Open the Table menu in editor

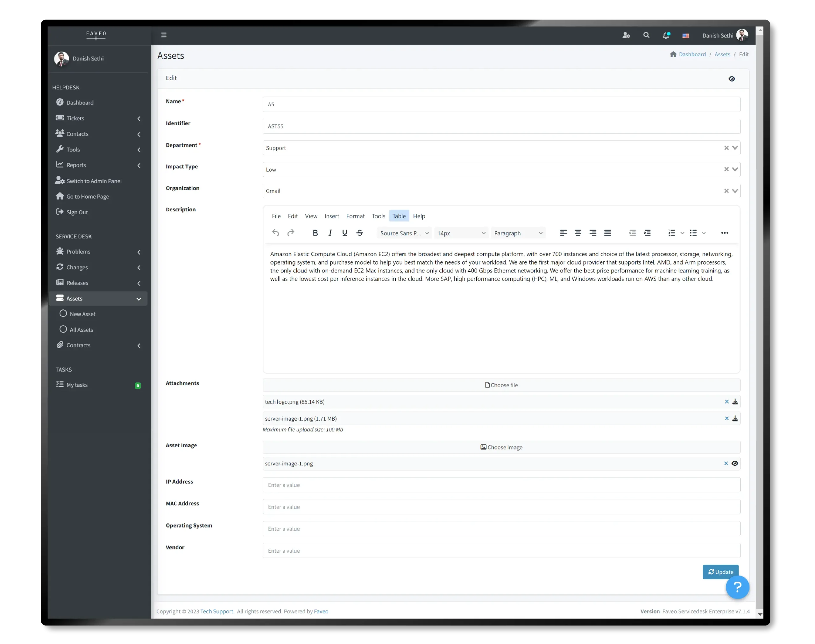[x=399, y=216]
